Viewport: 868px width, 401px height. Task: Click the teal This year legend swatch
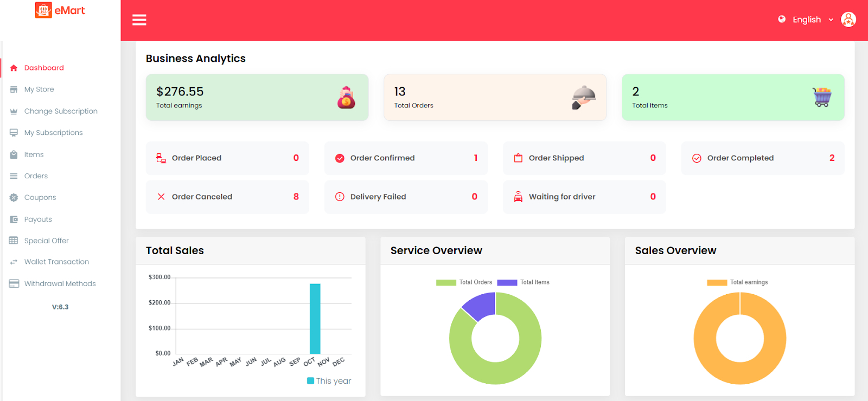(311, 381)
